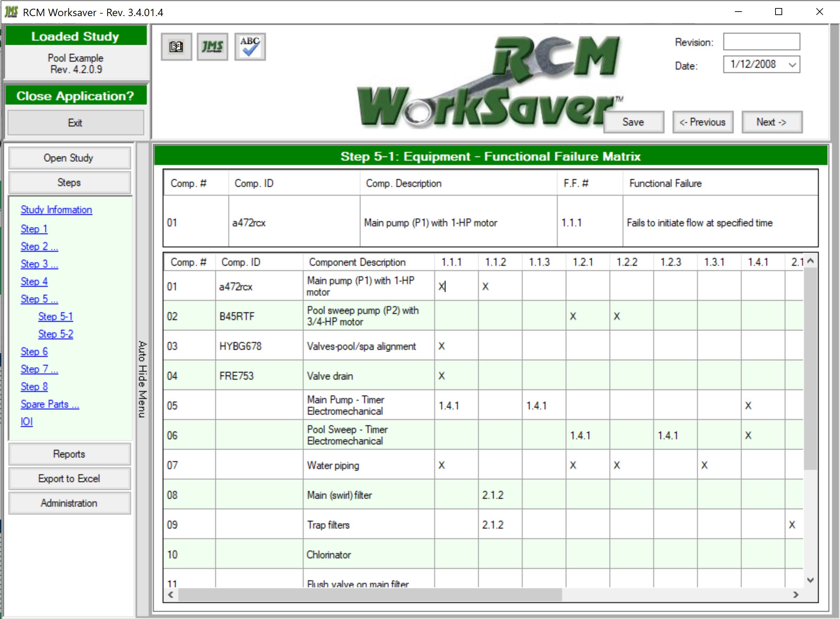Toggle the X for Valves-pool/spa alignment under 1.1.1

pyautogui.click(x=442, y=346)
